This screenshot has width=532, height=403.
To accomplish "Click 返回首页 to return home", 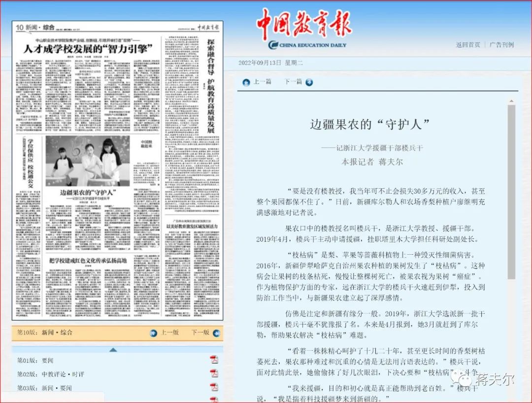I will pyautogui.click(x=467, y=45).
